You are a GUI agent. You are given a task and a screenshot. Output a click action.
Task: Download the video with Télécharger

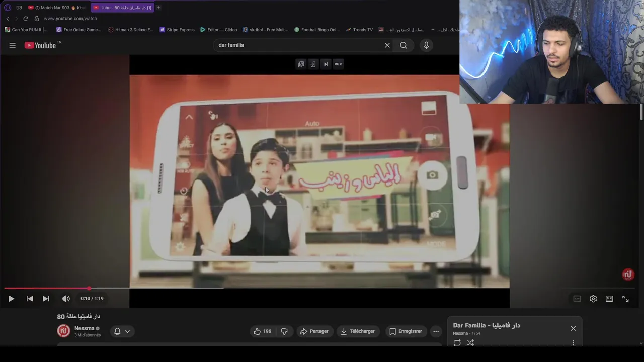coord(358,331)
